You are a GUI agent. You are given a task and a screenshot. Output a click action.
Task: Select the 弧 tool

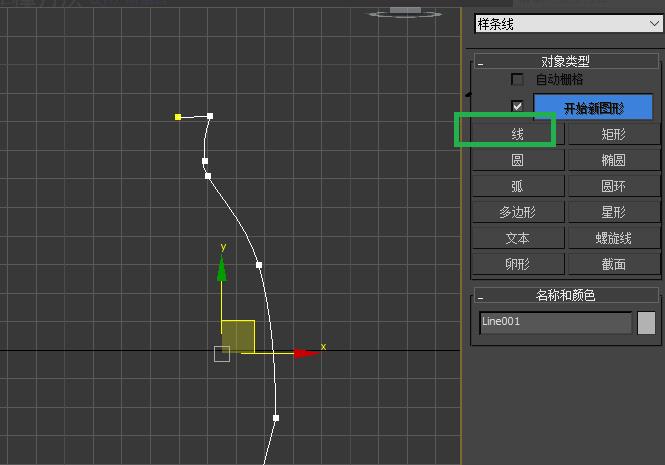coord(517,186)
